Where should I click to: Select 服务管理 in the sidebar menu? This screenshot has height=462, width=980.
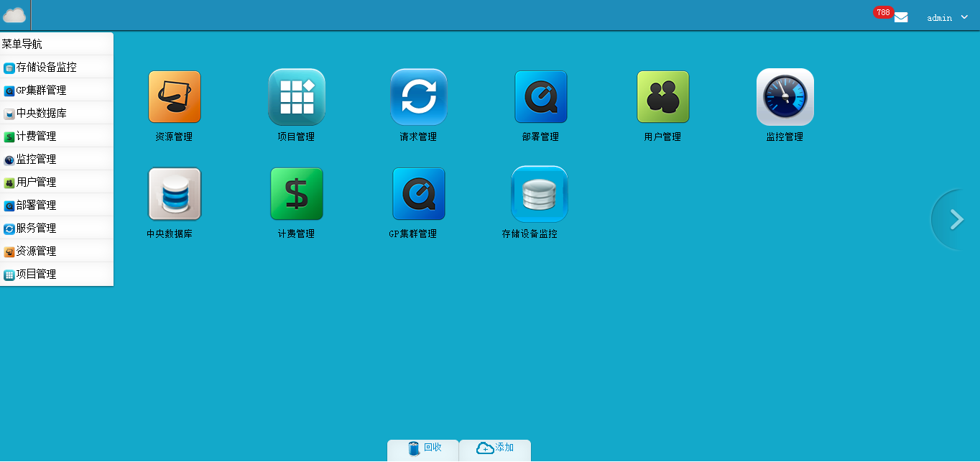pos(36,228)
